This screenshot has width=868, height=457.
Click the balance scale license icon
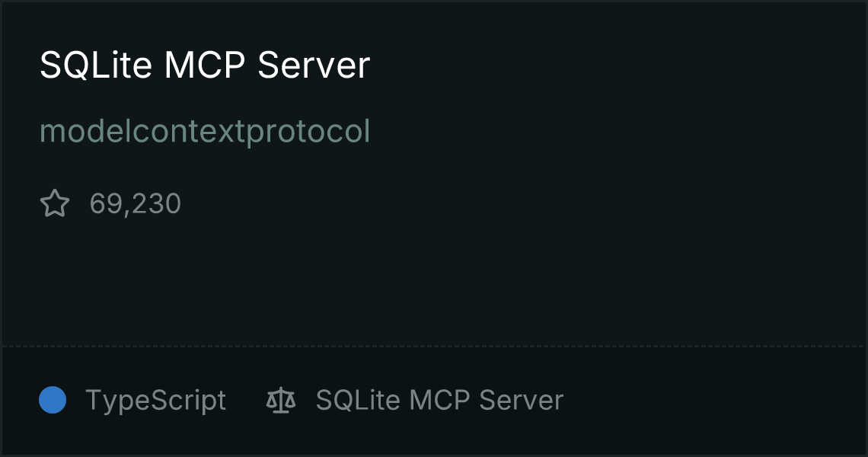(x=281, y=400)
